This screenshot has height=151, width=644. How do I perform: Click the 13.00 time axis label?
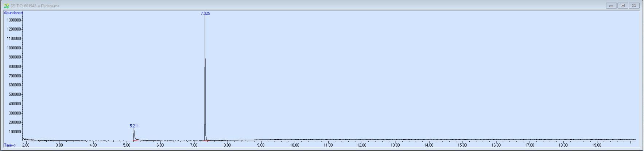click(395, 145)
